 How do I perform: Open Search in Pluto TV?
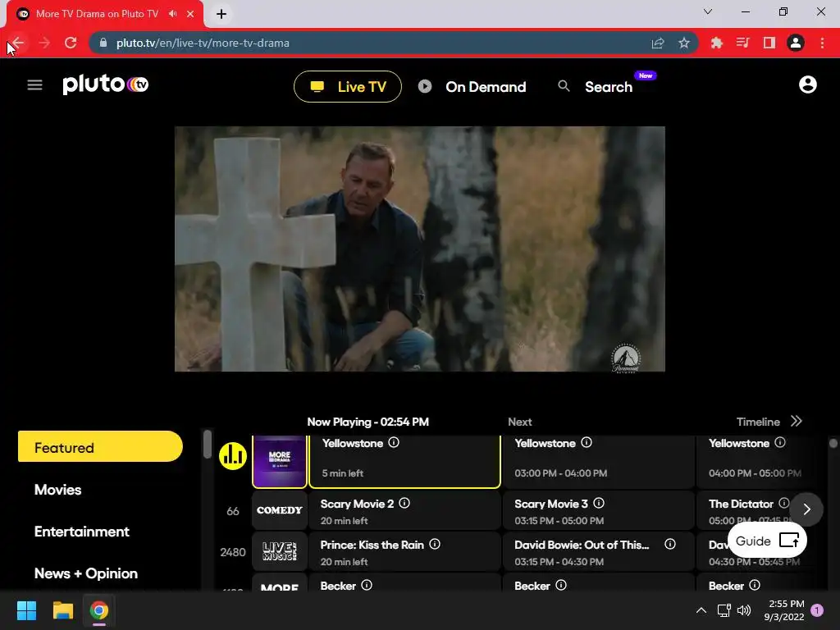pos(609,87)
